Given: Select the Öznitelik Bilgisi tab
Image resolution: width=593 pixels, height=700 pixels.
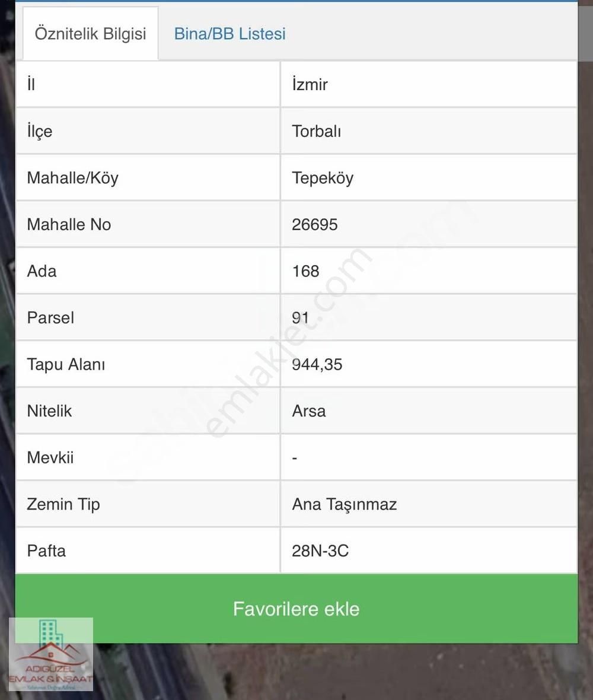Looking at the screenshot, I should [x=90, y=34].
